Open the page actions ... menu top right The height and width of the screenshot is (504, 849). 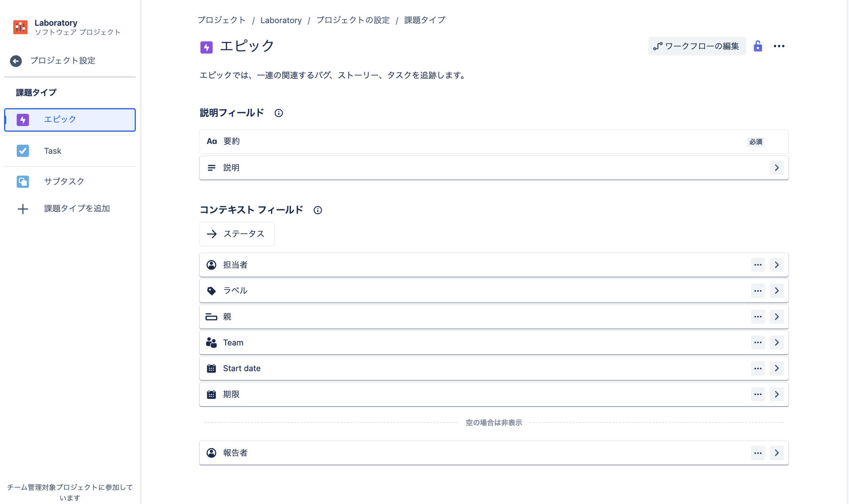pyautogui.click(x=779, y=46)
